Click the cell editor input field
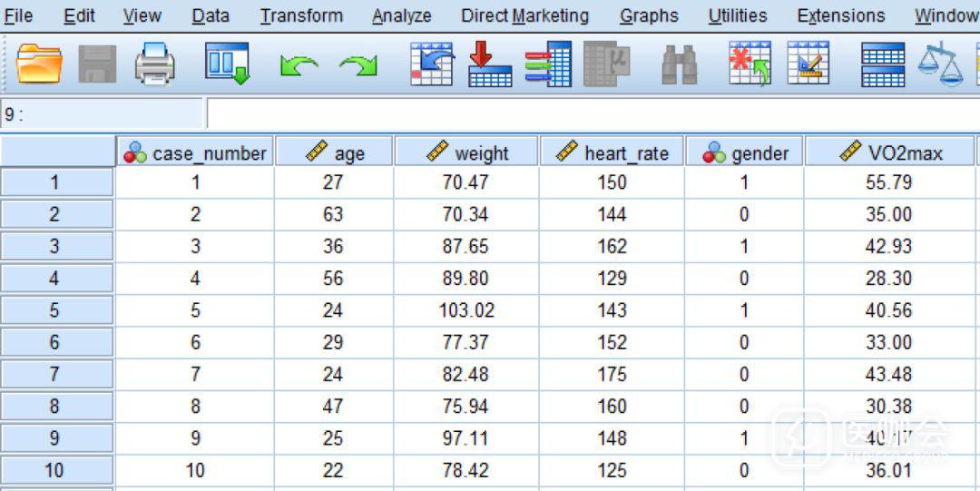Viewport: 980px width, 491px height. (590, 114)
